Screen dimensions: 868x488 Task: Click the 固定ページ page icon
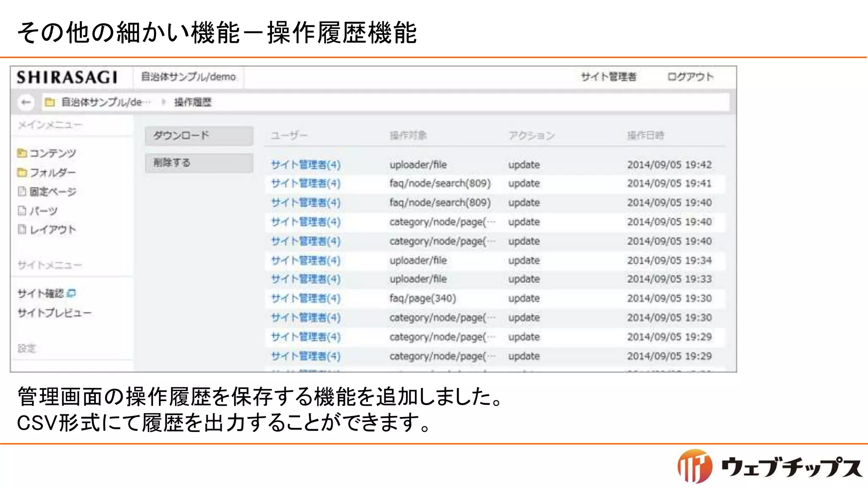tap(22, 191)
